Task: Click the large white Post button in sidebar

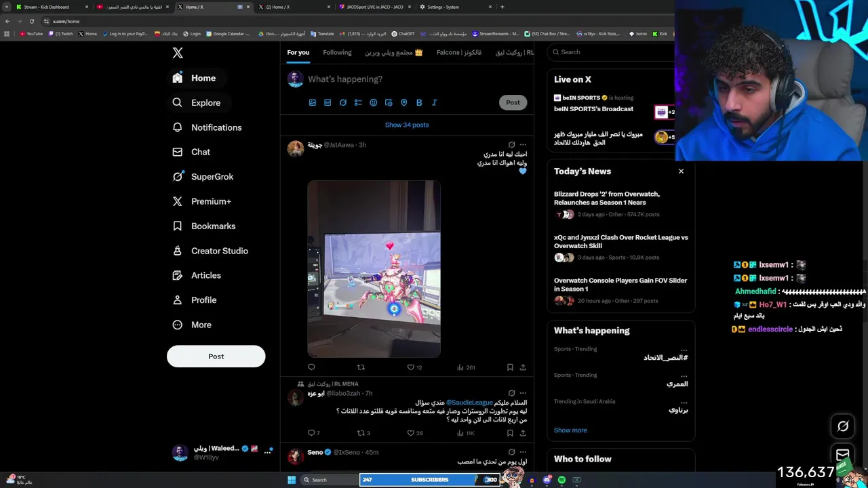Action: click(216, 357)
